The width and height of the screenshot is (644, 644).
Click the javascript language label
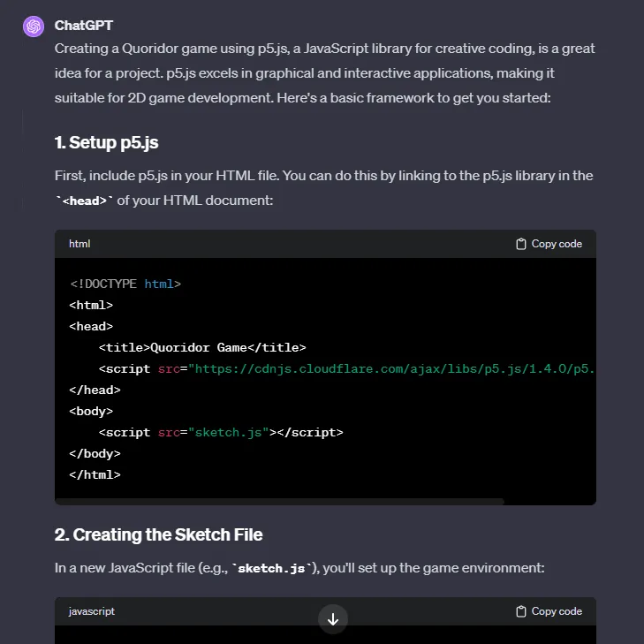click(x=92, y=611)
